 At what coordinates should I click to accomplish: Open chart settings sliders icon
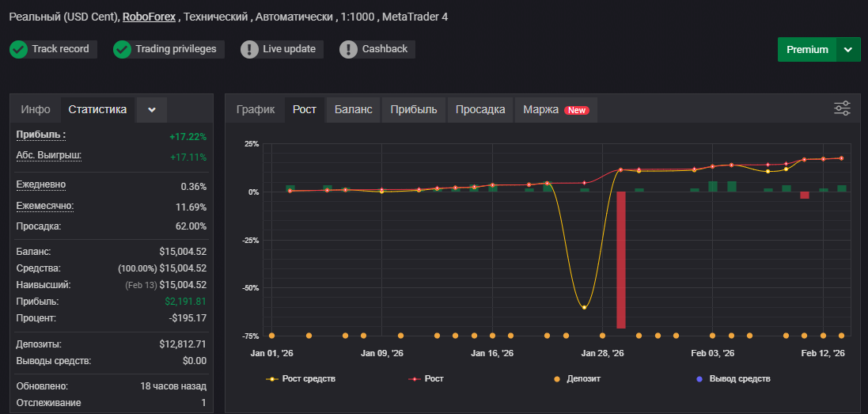(842, 108)
